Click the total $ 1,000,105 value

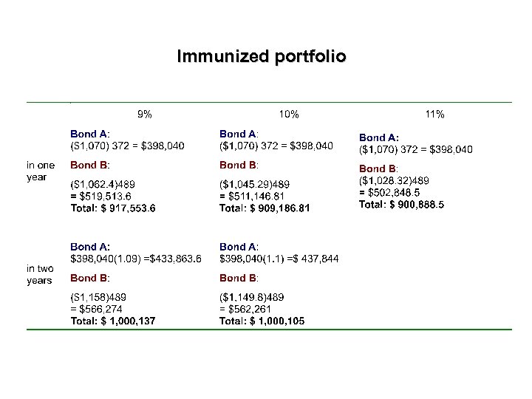coord(262,321)
